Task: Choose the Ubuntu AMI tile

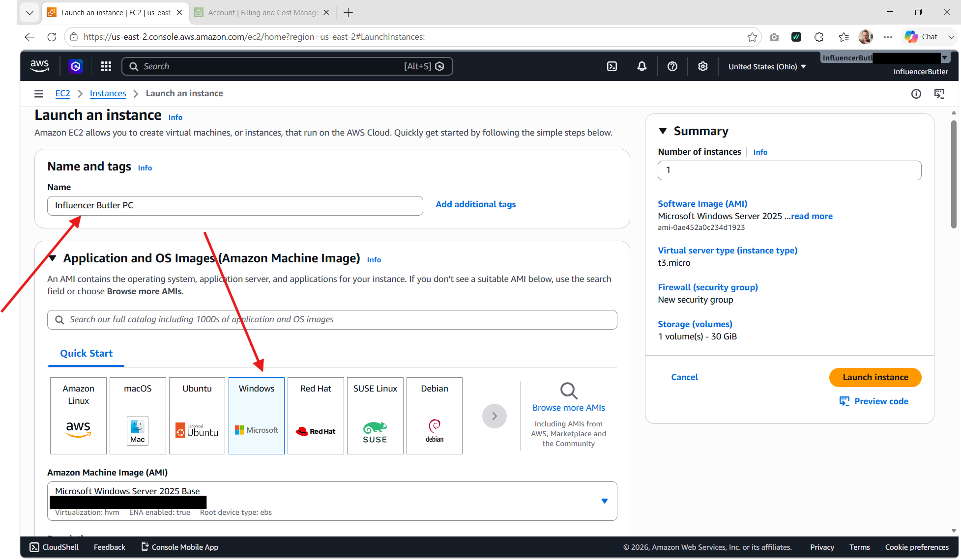Action: pos(197,416)
